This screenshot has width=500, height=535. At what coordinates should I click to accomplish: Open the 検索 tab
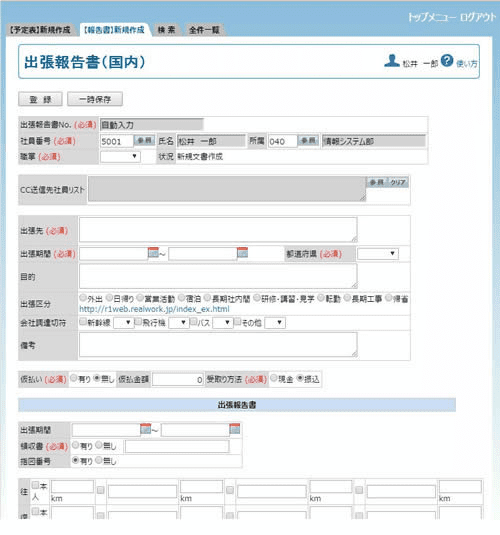[166, 30]
